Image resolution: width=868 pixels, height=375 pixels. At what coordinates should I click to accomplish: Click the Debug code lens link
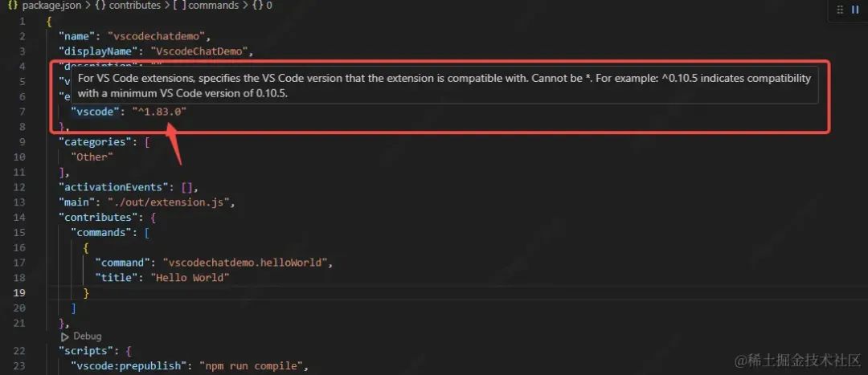click(x=88, y=336)
